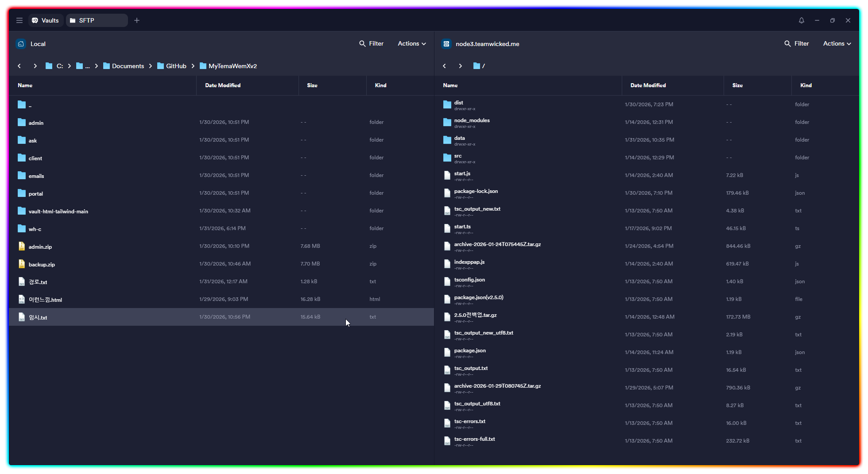The image size is (868, 474).
Task: Navigate to Documents in breadcrumb
Action: (x=128, y=66)
